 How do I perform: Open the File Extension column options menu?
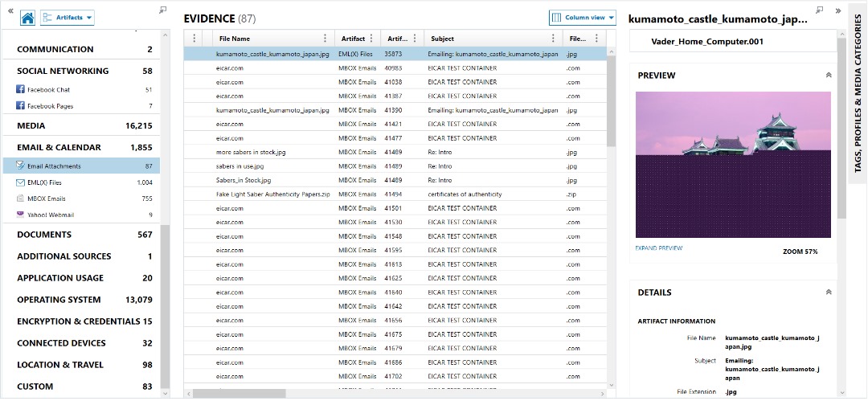click(596, 39)
